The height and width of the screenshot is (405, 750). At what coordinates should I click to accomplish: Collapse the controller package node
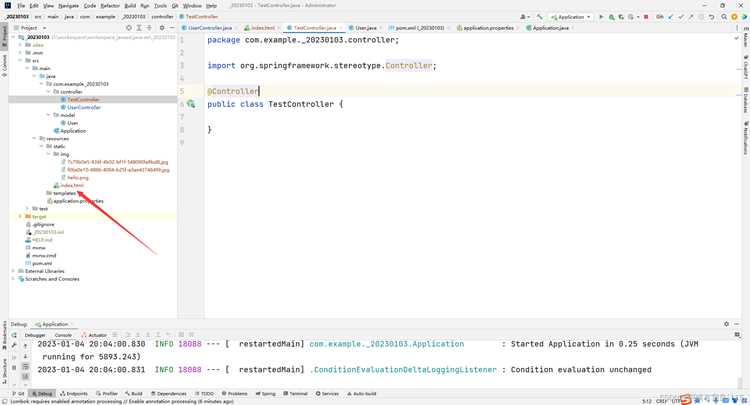48,91
